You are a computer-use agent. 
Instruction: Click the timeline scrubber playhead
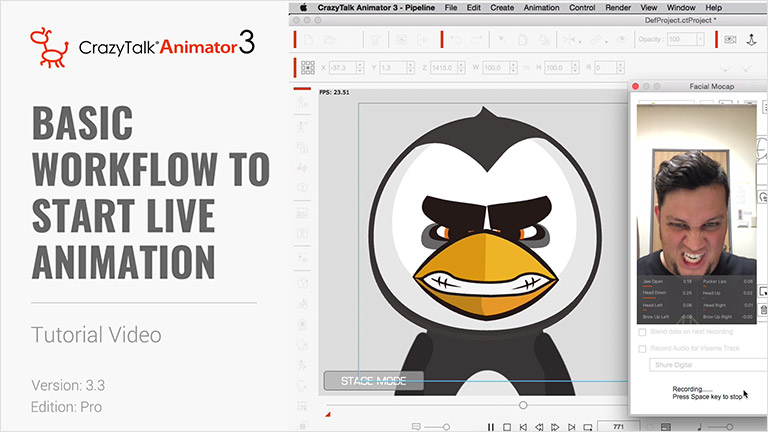[x=523, y=405]
